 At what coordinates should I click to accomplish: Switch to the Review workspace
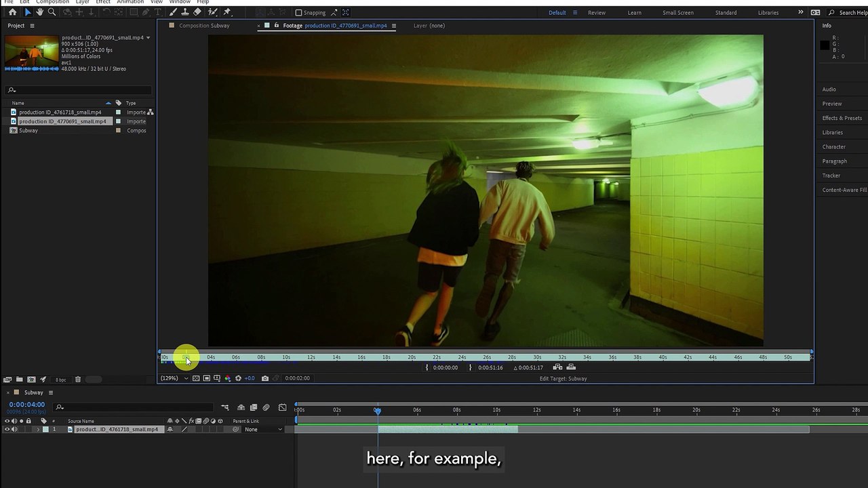pos(597,12)
